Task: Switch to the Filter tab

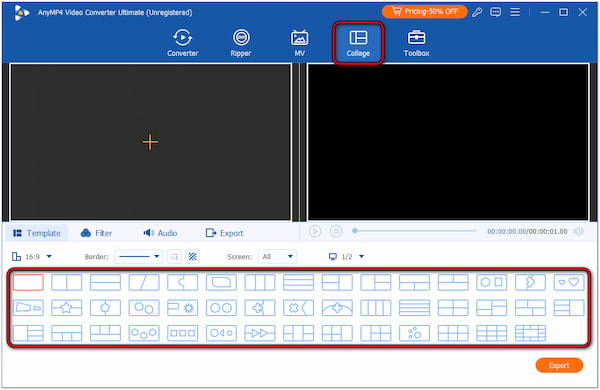Action: pos(96,233)
